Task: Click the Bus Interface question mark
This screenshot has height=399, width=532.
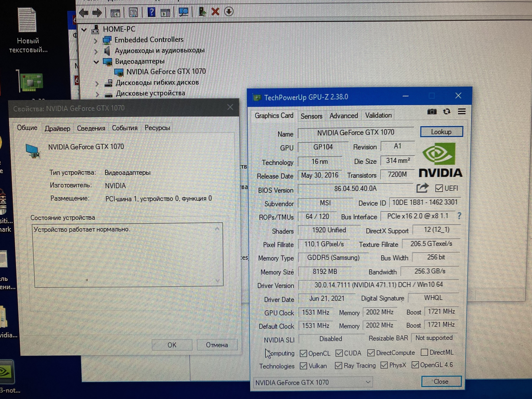Action: [x=459, y=216]
